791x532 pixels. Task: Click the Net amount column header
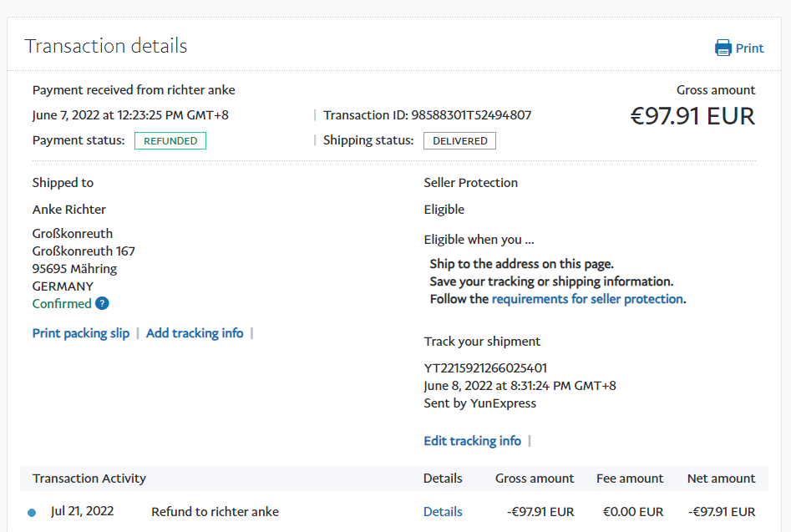coord(721,479)
